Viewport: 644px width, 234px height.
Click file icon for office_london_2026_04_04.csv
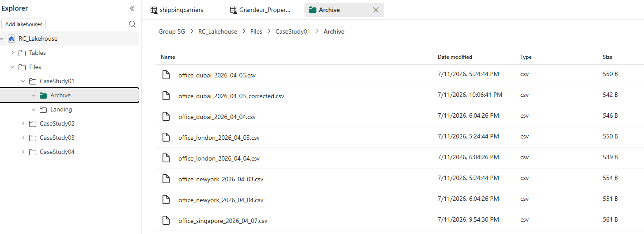pyautogui.click(x=166, y=158)
